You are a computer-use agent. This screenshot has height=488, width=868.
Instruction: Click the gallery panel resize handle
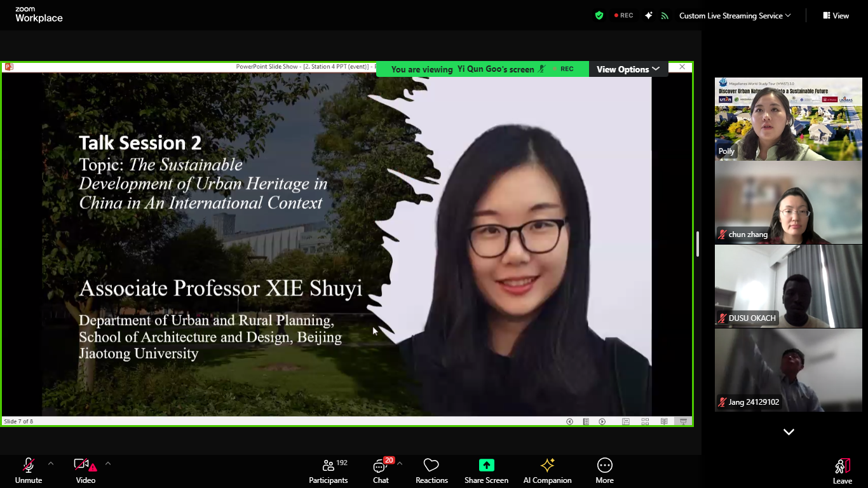pos(698,244)
